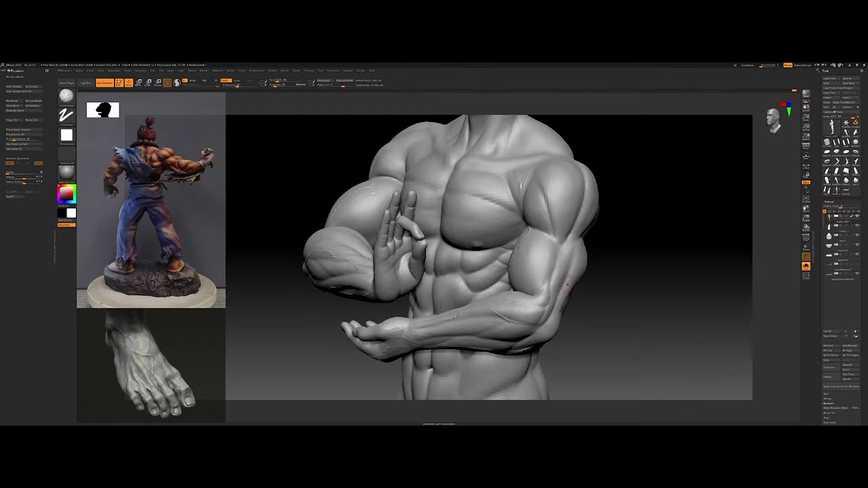The image size is (868, 488).
Task: Click the Load Tool button
Action: point(831,79)
